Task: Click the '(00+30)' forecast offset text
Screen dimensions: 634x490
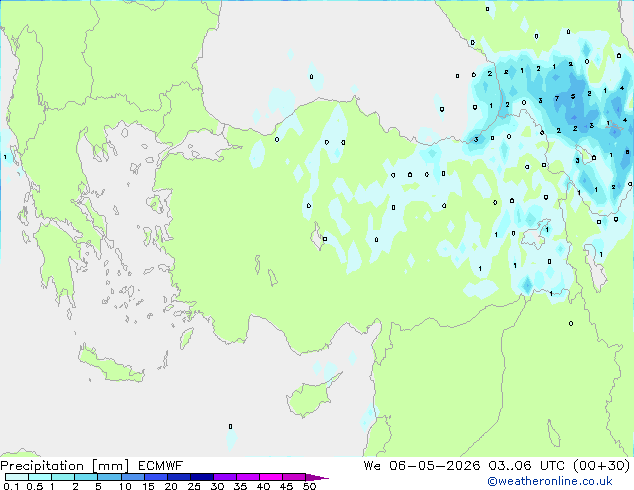Action: (602, 466)
